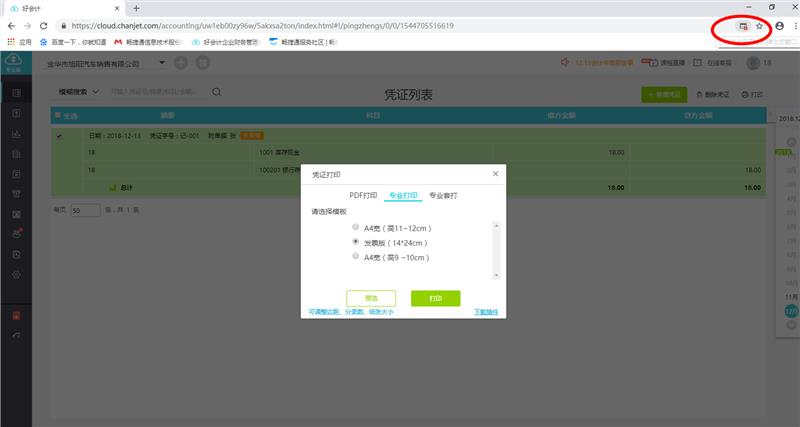Reload the page in browser
Screen dimensions: 800x427
44,26
